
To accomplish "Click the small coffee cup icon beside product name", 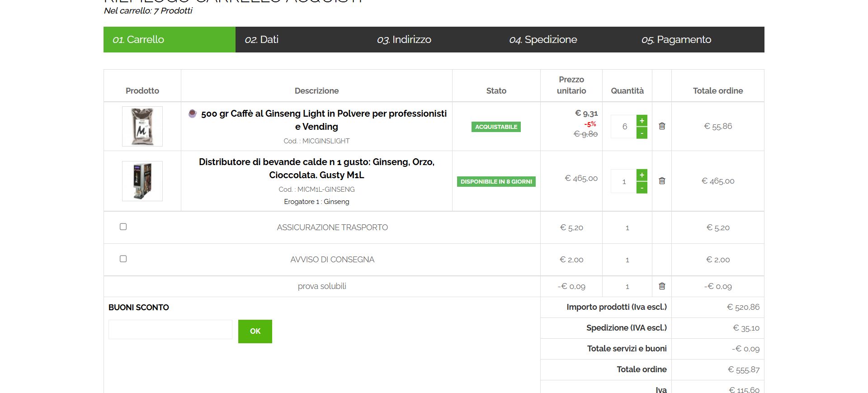I will coord(193,114).
